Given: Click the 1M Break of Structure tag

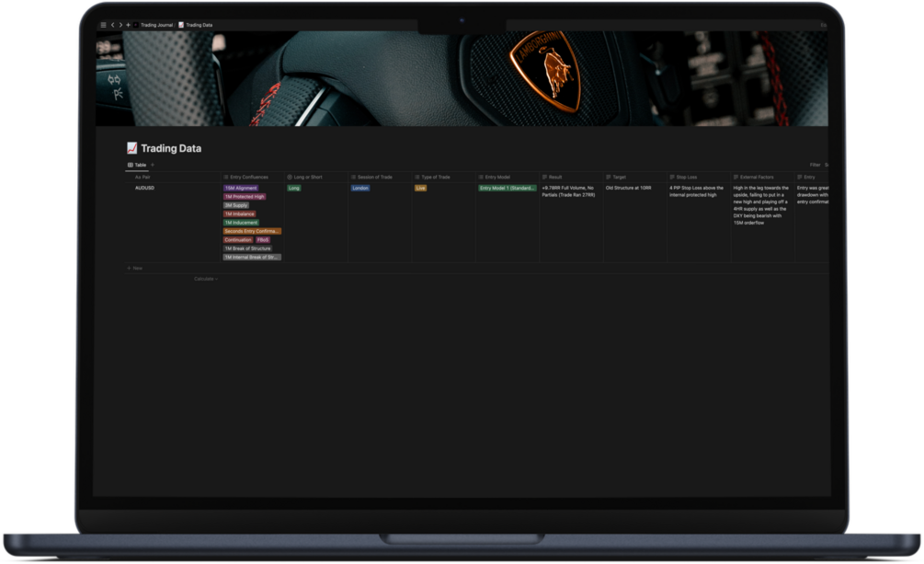Looking at the screenshot, I should pyautogui.click(x=247, y=248).
